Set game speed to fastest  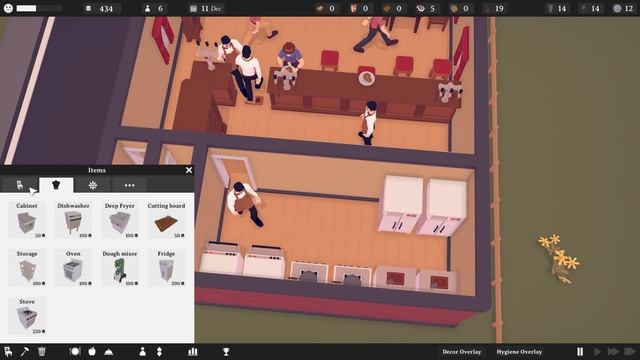630,351
